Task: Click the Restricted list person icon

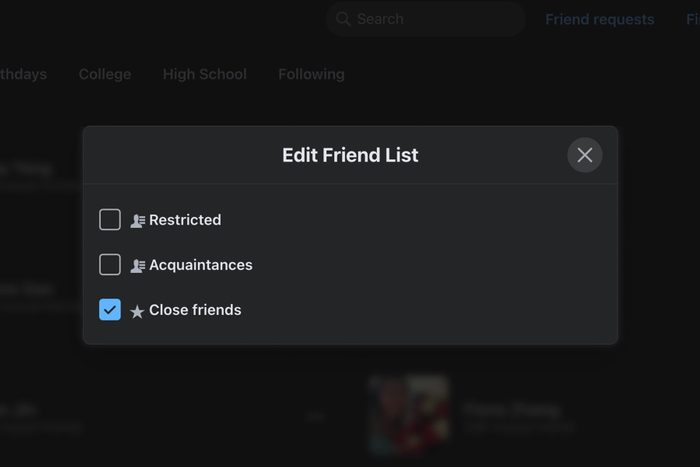Action: 138,221
